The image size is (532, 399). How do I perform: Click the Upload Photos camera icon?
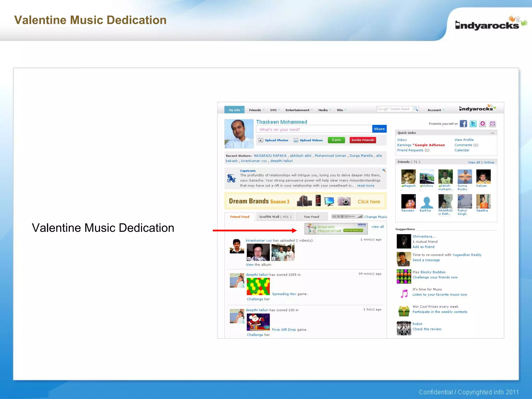[261, 140]
